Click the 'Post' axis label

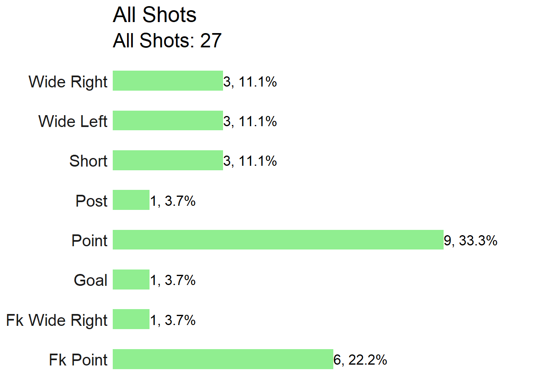(x=91, y=201)
